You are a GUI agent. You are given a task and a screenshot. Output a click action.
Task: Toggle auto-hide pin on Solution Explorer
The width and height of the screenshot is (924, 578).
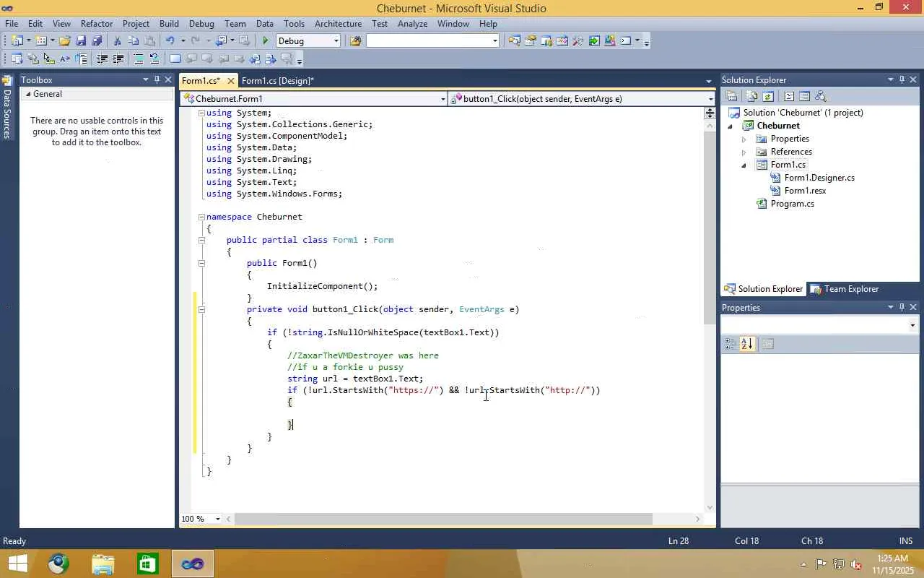coord(902,80)
